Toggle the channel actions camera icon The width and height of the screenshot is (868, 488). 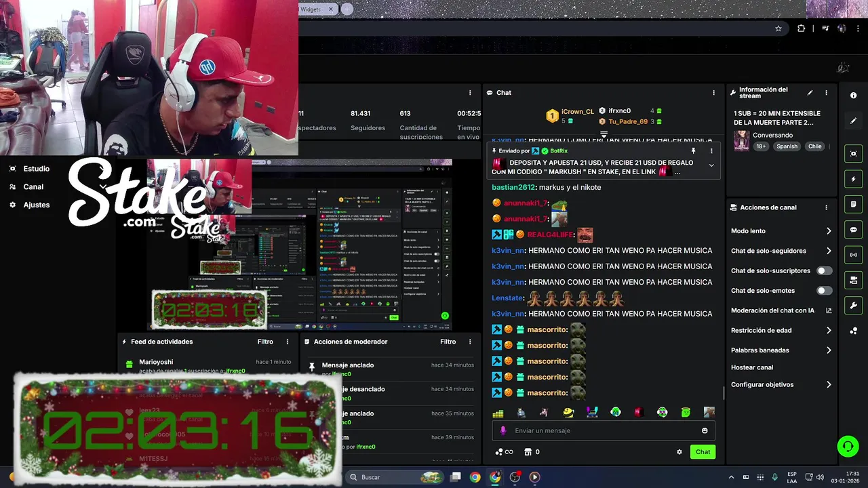853,280
